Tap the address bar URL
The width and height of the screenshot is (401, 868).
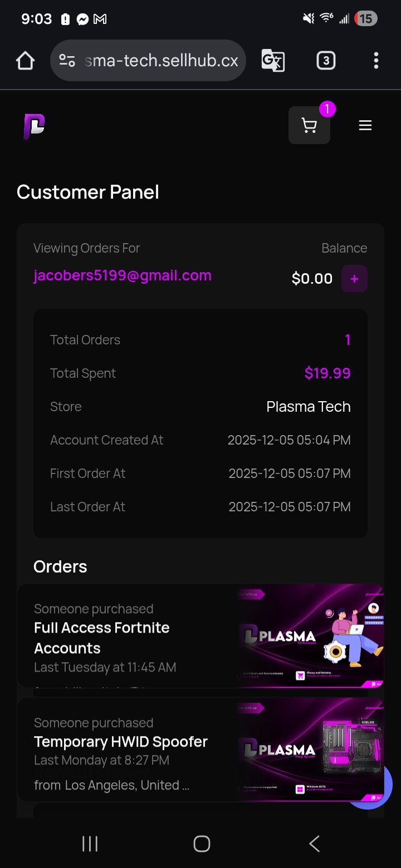pyautogui.click(x=162, y=61)
